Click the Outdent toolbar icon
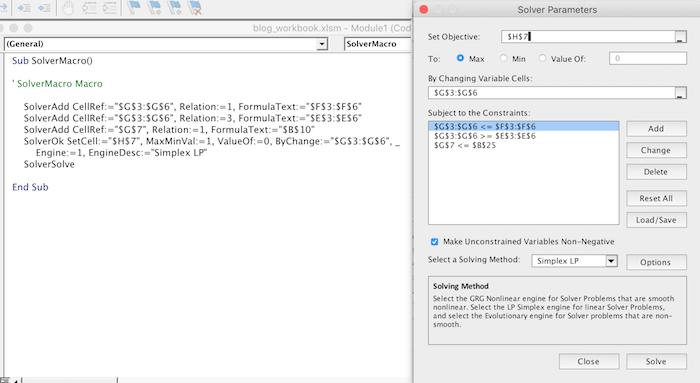 click(x=44, y=8)
